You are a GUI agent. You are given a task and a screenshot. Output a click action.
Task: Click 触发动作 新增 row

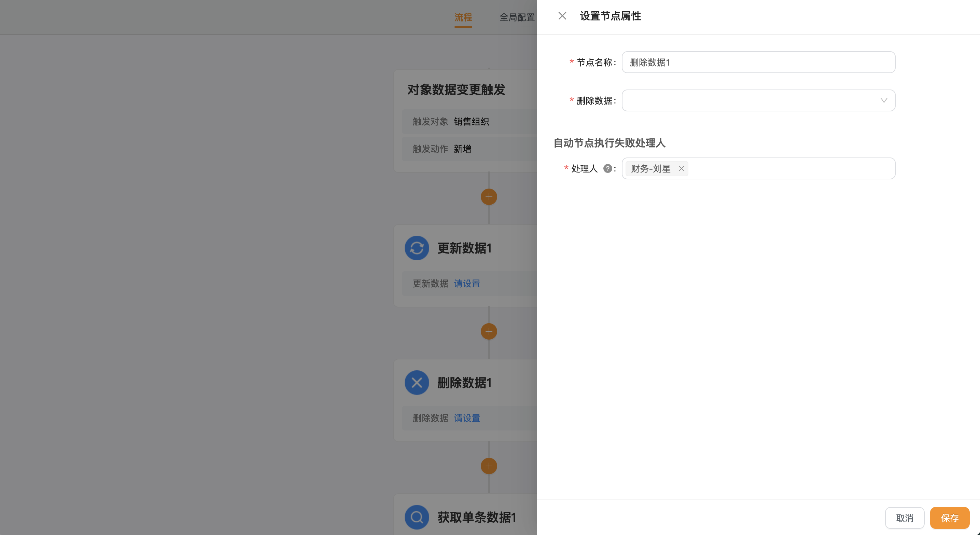469,149
